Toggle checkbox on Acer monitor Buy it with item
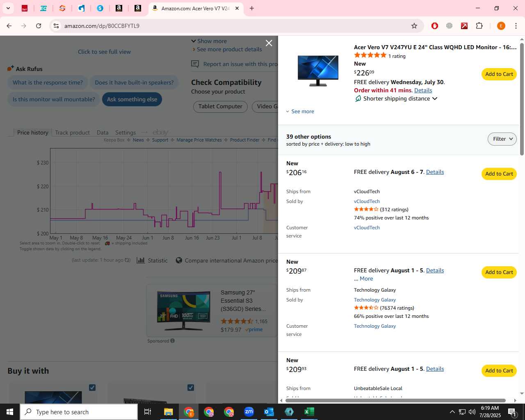Image resolution: width=525 pixels, height=420 pixels. point(92,388)
